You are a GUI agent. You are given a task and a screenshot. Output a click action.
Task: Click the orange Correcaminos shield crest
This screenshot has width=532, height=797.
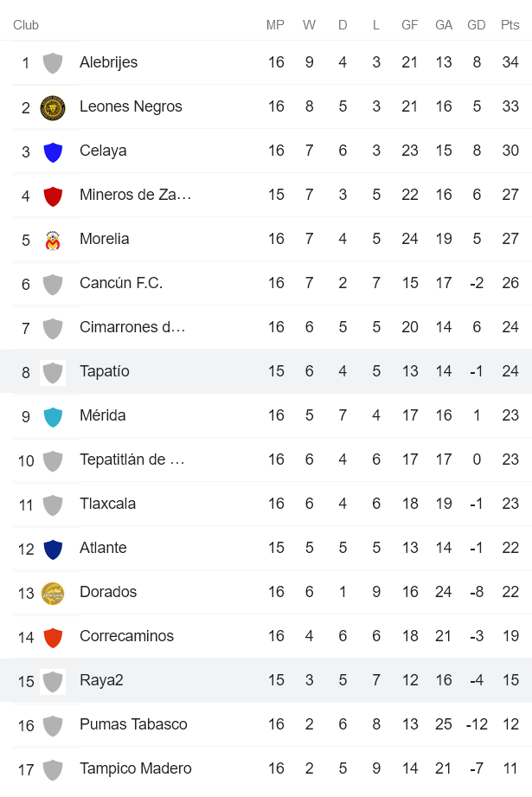53,637
